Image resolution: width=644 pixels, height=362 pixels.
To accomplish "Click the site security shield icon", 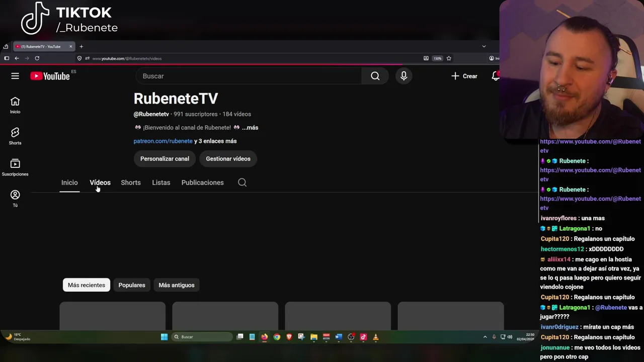I will (79, 58).
